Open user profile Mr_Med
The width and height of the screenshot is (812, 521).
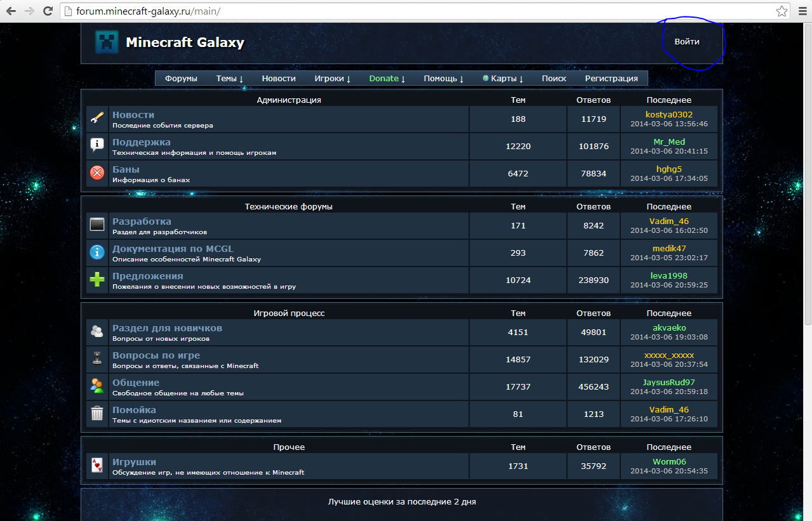click(669, 142)
